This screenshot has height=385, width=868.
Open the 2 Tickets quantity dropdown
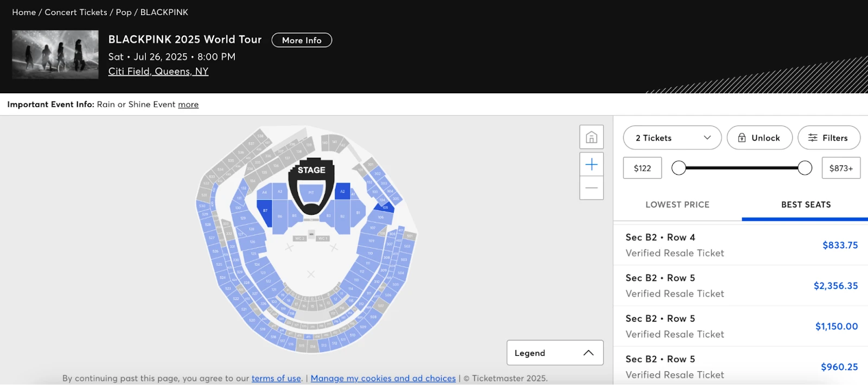pos(672,138)
